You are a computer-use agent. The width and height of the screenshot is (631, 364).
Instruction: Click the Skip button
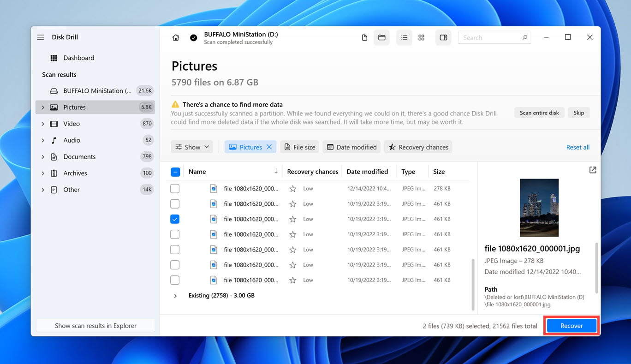tap(579, 113)
